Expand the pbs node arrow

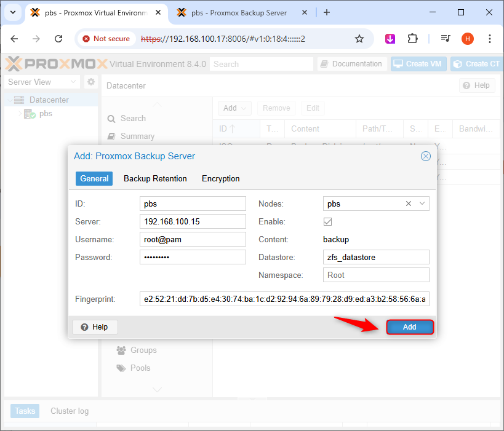click(x=20, y=114)
